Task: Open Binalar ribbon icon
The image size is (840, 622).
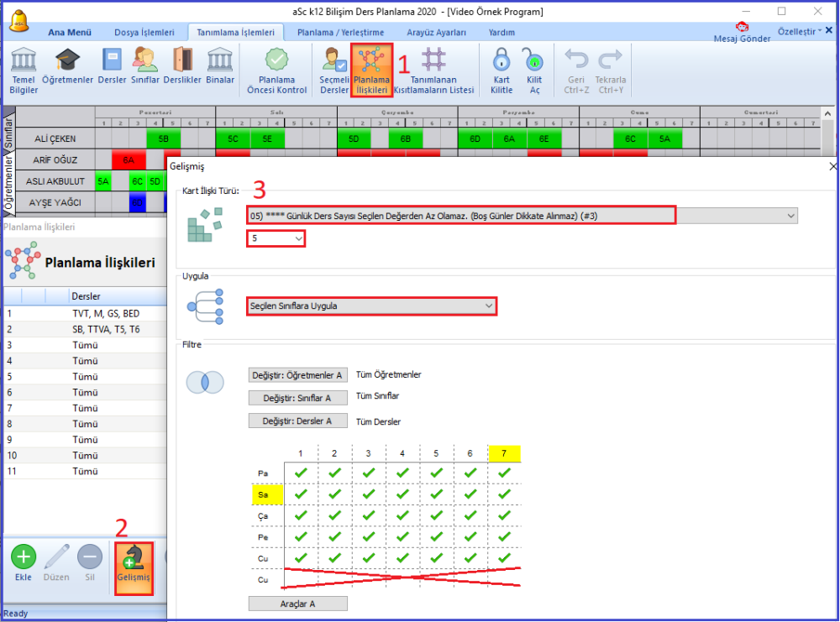Action: coord(220,65)
